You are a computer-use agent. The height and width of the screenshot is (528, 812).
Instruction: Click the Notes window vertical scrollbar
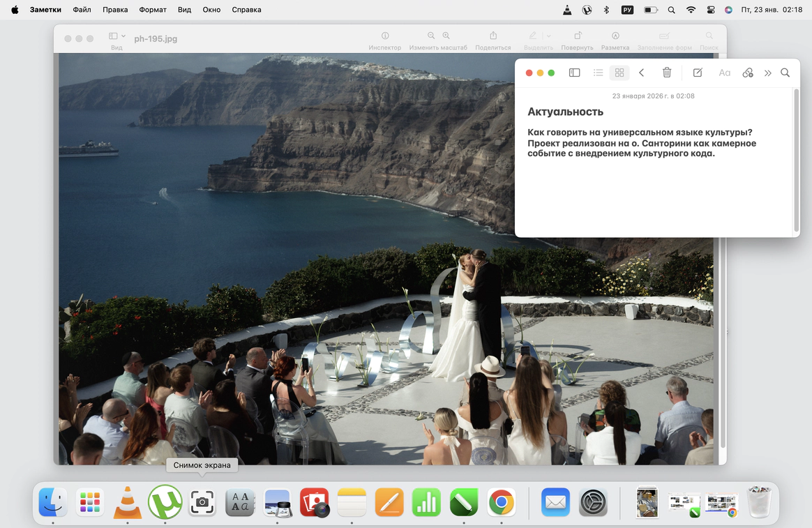[x=796, y=160]
